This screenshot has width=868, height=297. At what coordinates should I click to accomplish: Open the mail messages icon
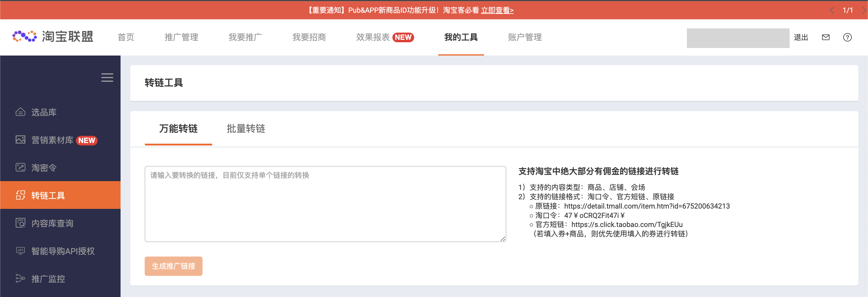point(826,37)
